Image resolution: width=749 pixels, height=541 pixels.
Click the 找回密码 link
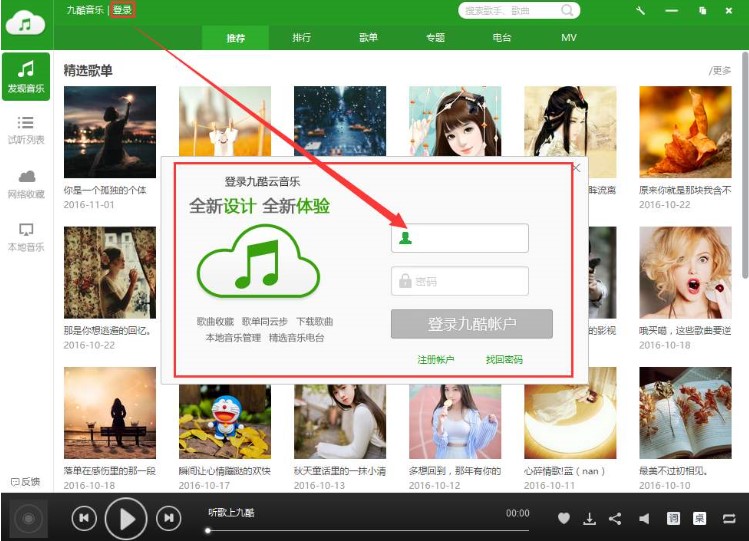[x=504, y=360]
